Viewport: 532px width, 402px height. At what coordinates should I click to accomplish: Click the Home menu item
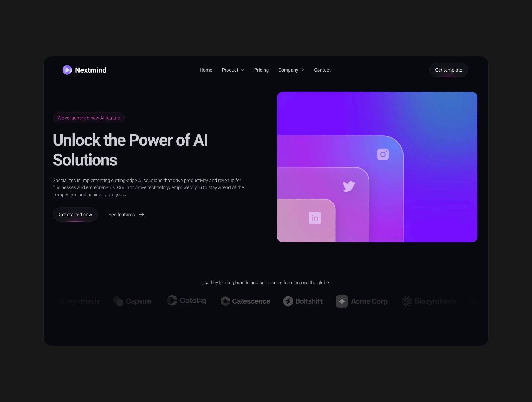point(205,70)
